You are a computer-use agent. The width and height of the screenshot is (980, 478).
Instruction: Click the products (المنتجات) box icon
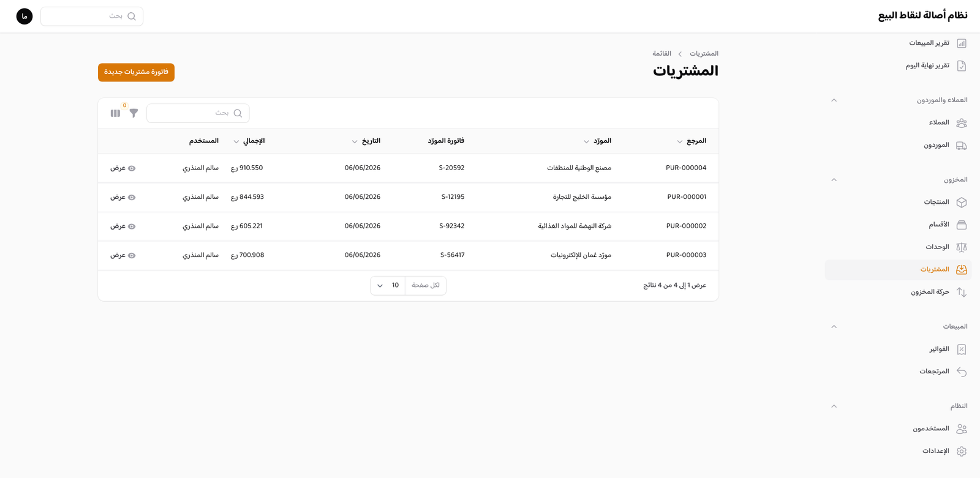(962, 203)
